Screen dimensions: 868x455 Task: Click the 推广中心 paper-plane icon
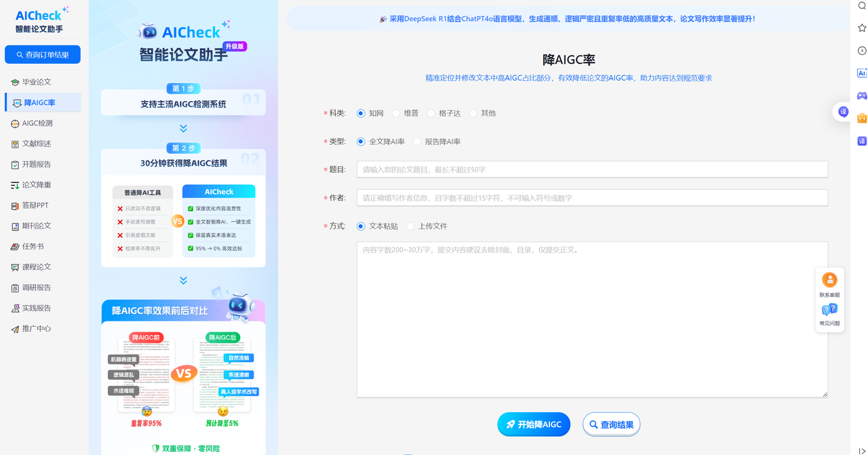pyautogui.click(x=16, y=329)
